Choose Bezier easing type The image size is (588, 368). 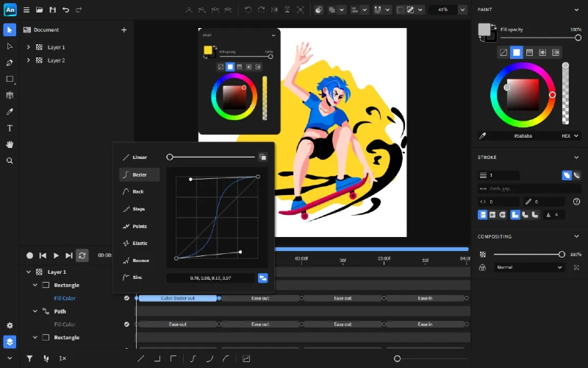pyautogui.click(x=140, y=174)
